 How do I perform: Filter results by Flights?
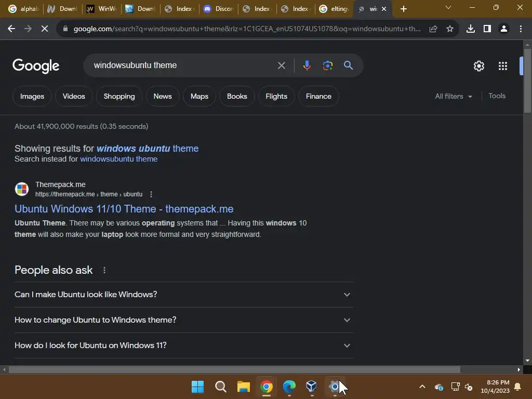tap(276, 96)
